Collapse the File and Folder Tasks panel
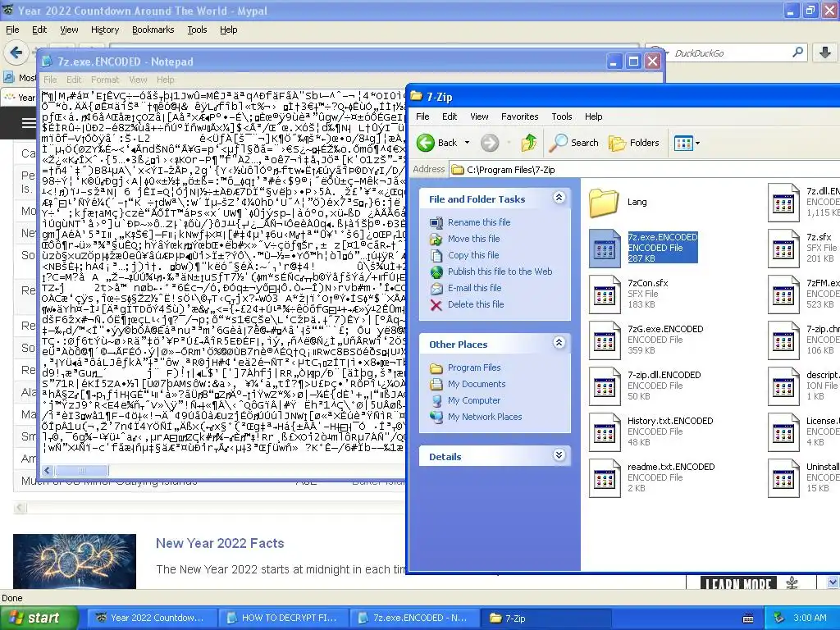The width and height of the screenshot is (840, 630). 559,198
